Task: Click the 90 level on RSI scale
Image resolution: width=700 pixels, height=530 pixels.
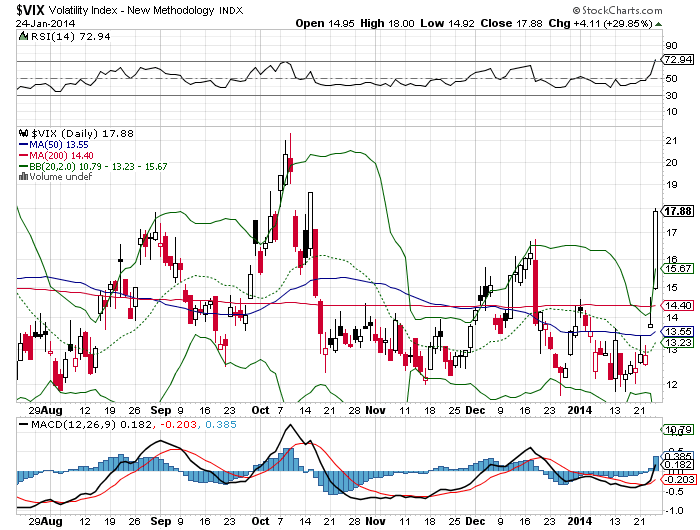Action: [x=671, y=45]
